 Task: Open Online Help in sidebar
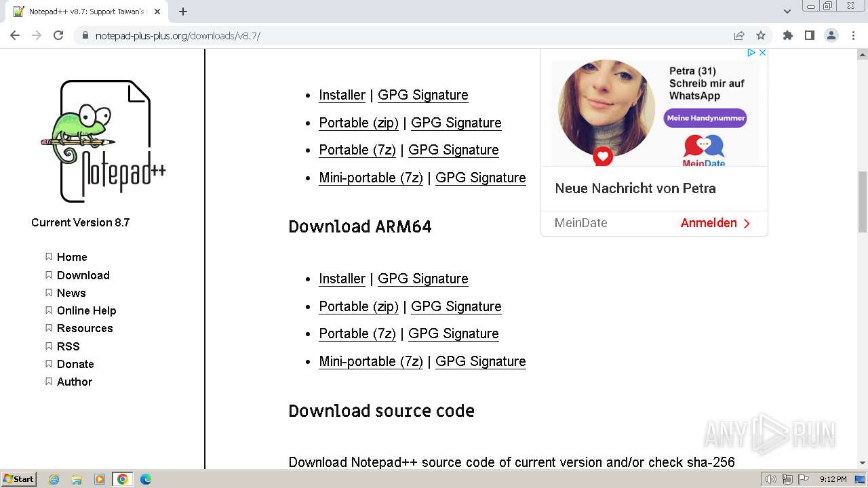coord(87,310)
